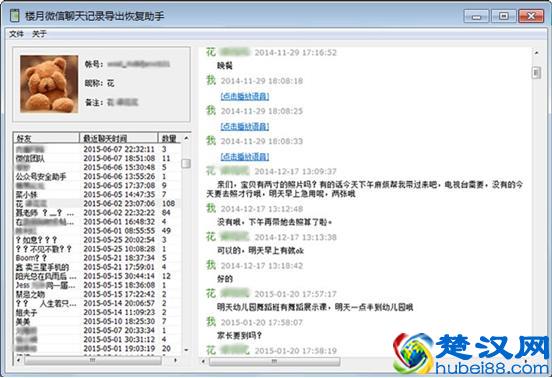The image size is (552, 378).
Task: Click the chat pane vertical scrollbar thumb
Action: [x=537, y=73]
